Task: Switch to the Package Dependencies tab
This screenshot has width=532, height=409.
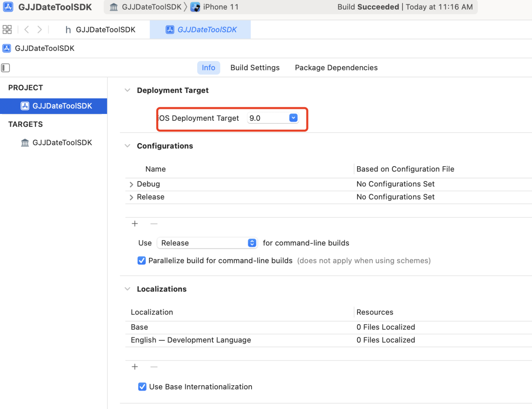Action: pyautogui.click(x=336, y=67)
